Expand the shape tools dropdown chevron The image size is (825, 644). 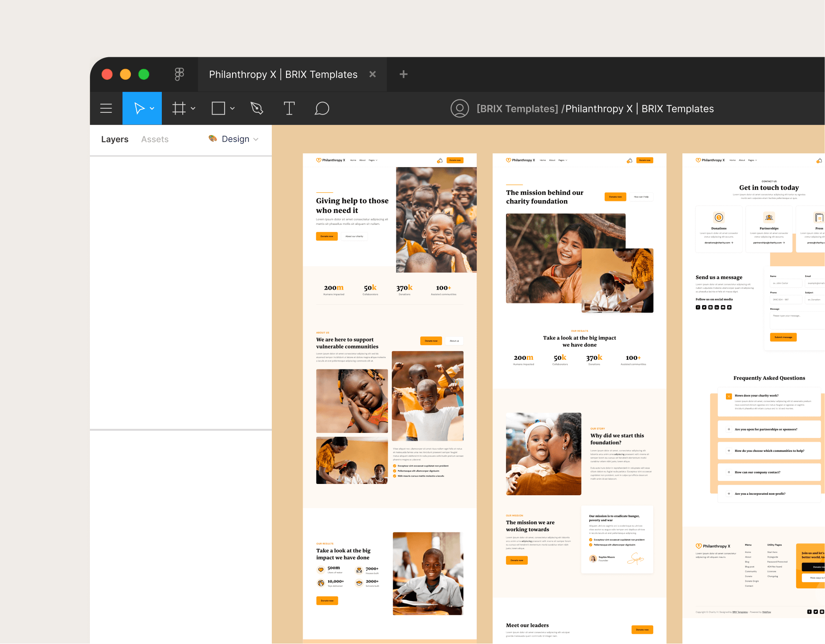pyautogui.click(x=232, y=108)
